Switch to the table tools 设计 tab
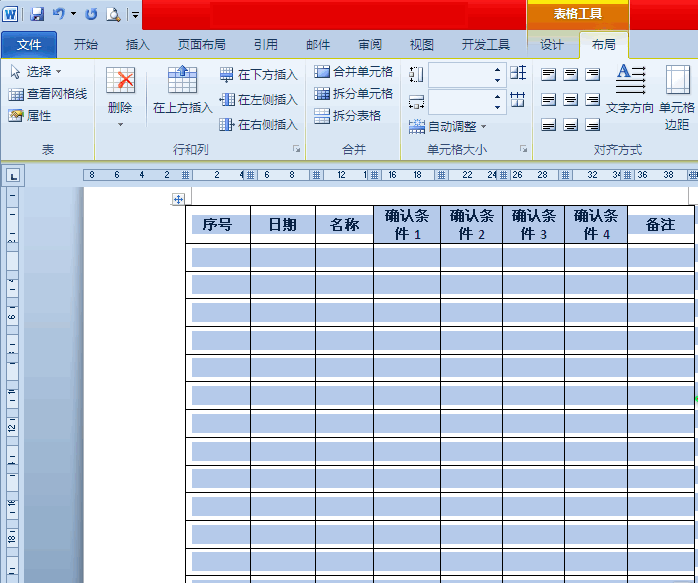The image size is (698, 583). point(552,45)
